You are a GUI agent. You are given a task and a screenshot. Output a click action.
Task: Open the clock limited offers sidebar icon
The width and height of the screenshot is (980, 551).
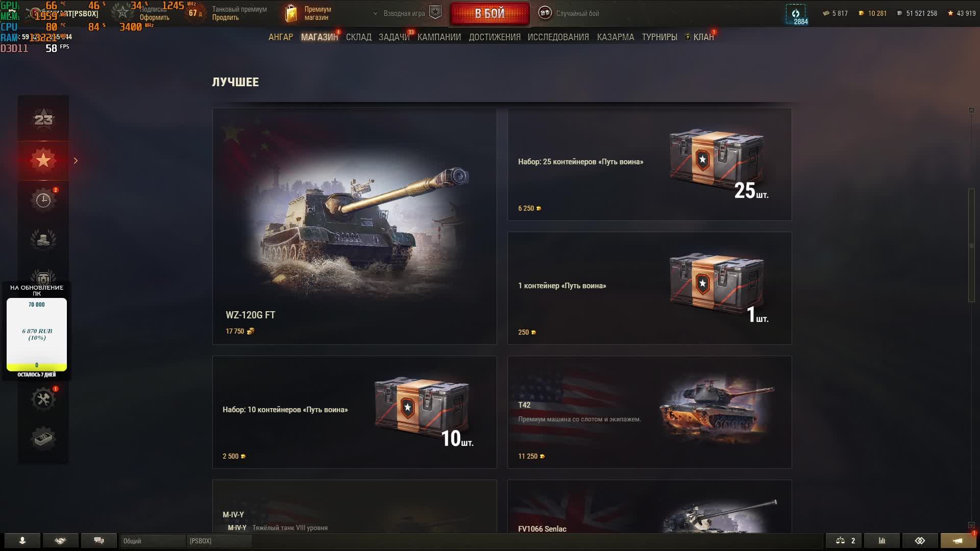pyautogui.click(x=43, y=200)
